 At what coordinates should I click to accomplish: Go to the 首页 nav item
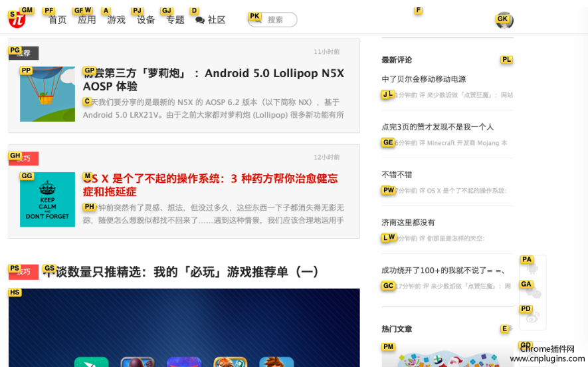click(57, 20)
